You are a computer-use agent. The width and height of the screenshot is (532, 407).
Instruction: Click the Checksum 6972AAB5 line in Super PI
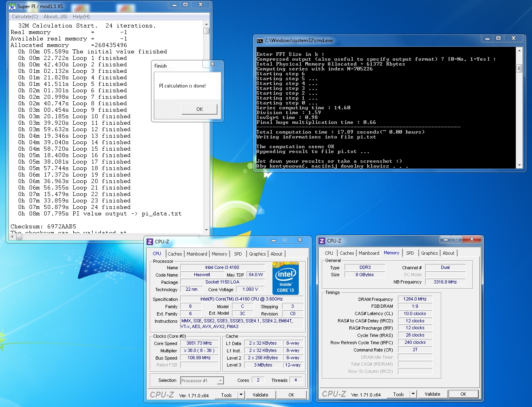click(x=43, y=226)
